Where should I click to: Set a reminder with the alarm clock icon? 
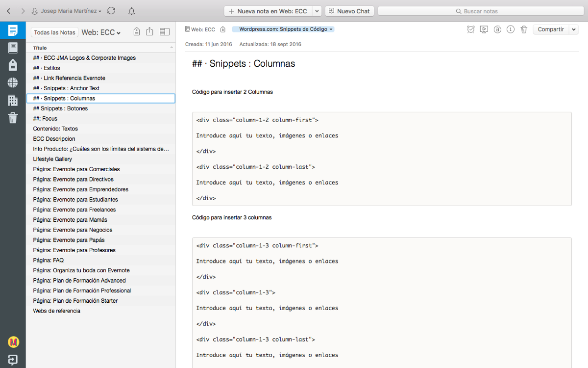(471, 29)
